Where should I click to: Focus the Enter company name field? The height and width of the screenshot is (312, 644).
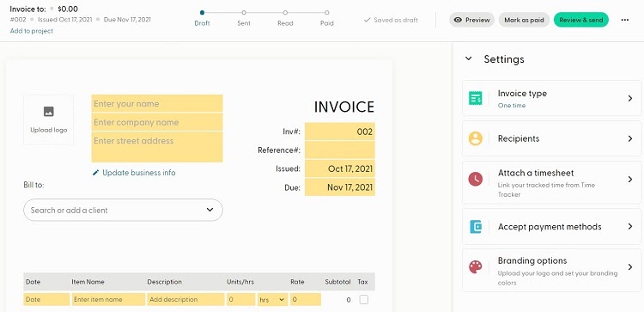pos(157,122)
